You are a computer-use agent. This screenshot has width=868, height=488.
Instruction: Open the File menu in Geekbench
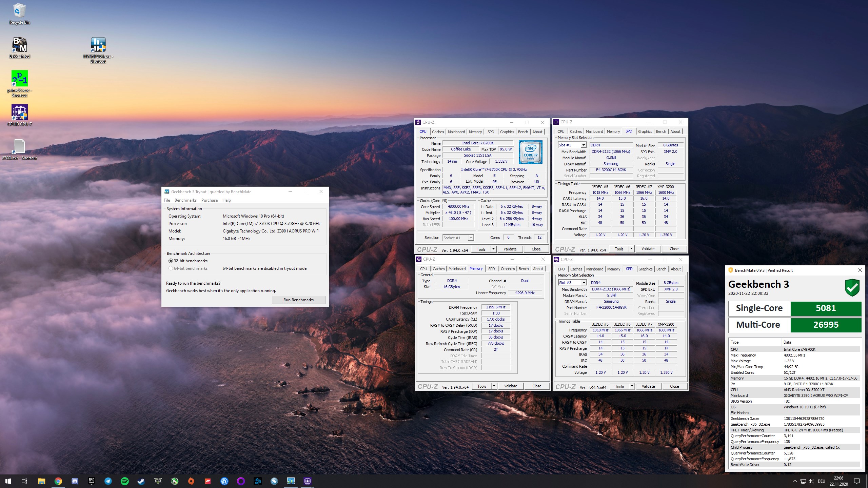coord(167,200)
